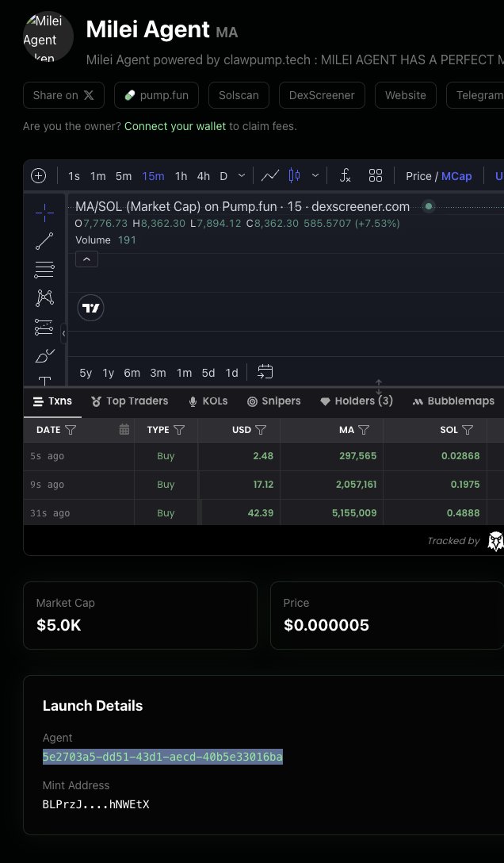This screenshot has width=504, height=863.
Task: Switch to the Snipers tab
Action: (x=273, y=401)
